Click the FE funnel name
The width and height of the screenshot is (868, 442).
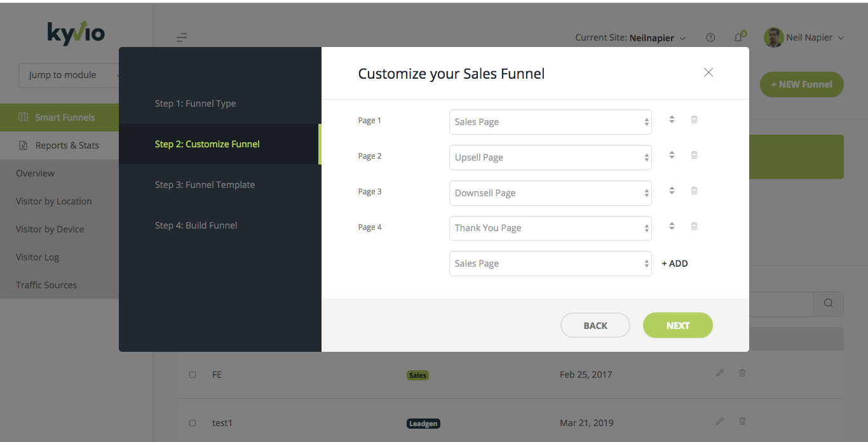pyautogui.click(x=217, y=375)
